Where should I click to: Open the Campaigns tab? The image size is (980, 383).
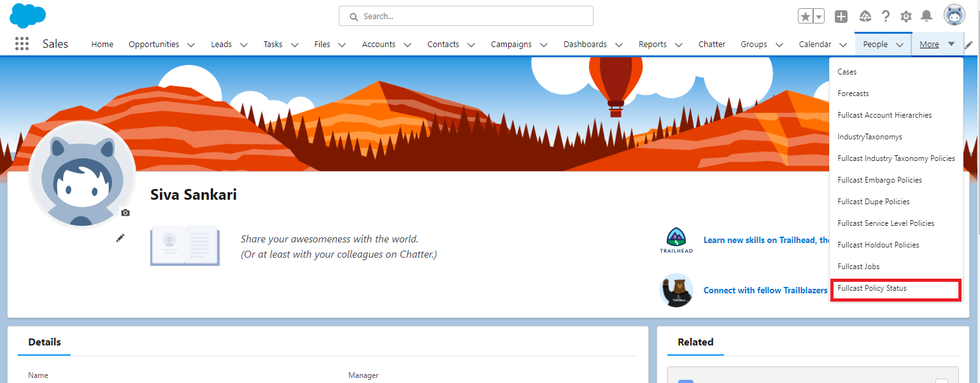pos(511,45)
